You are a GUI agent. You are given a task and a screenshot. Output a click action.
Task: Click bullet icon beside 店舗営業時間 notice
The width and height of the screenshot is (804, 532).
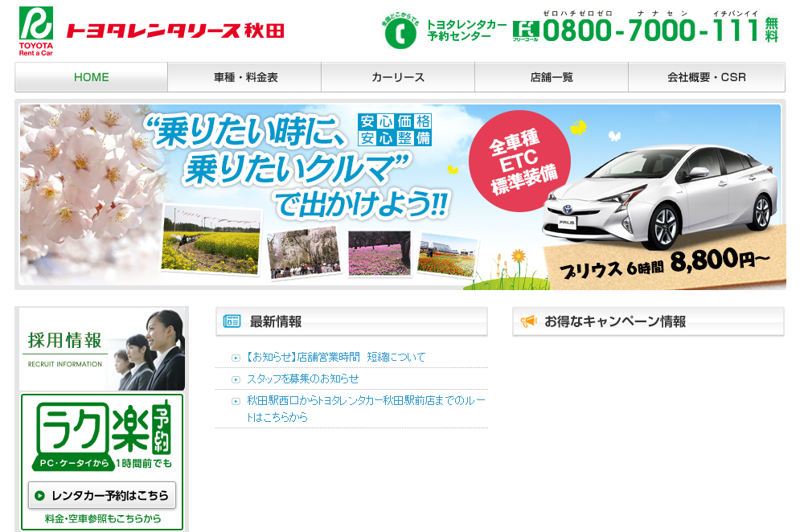pyautogui.click(x=236, y=358)
